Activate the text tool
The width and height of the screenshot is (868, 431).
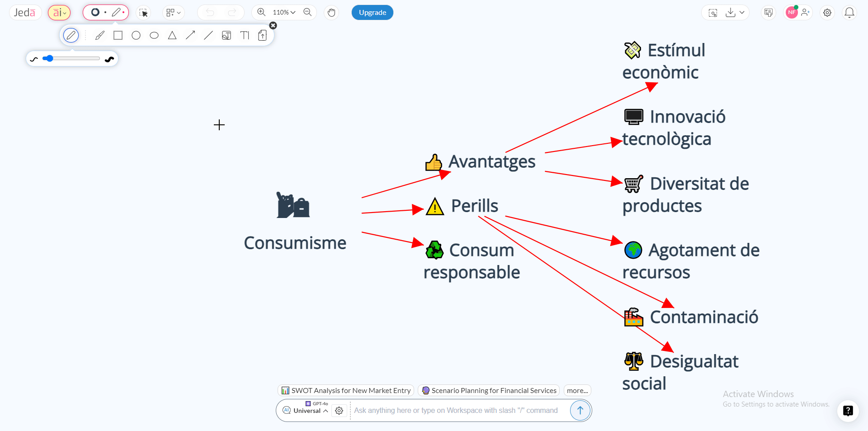[x=245, y=35]
